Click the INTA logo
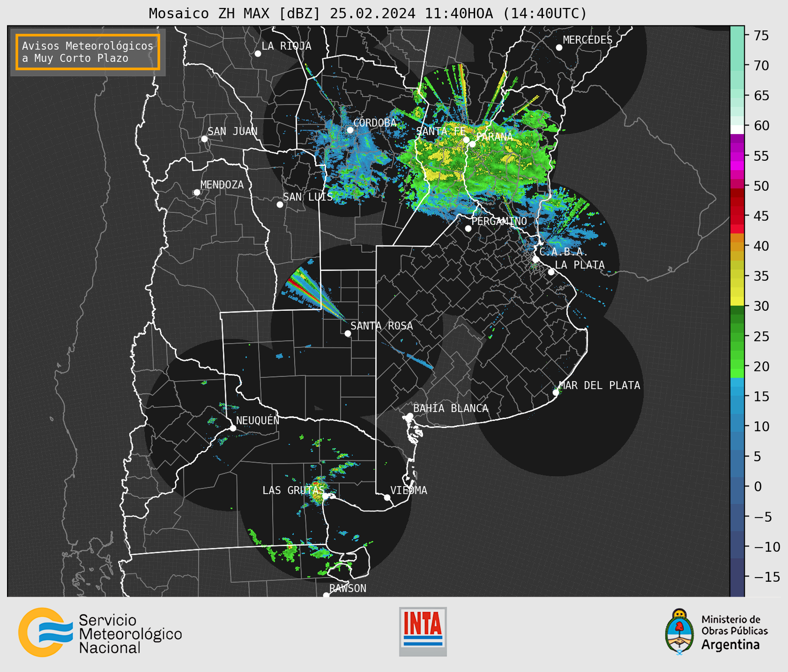The image size is (788, 672). (423, 631)
